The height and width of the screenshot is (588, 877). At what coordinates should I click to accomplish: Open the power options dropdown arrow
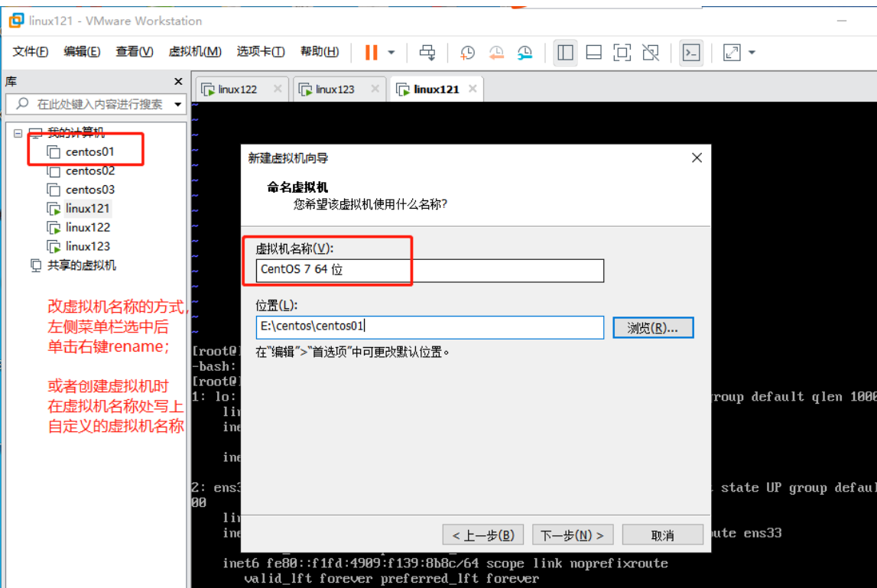[x=391, y=53]
